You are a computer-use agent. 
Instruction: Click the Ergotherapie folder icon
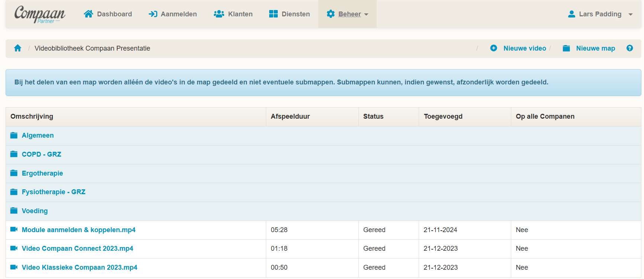click(x=14, y=173)
